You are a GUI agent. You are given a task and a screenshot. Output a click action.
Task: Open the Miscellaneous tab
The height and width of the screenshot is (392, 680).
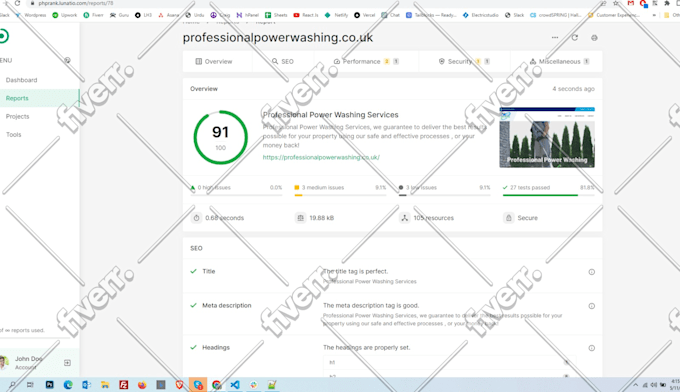point(559,62)
